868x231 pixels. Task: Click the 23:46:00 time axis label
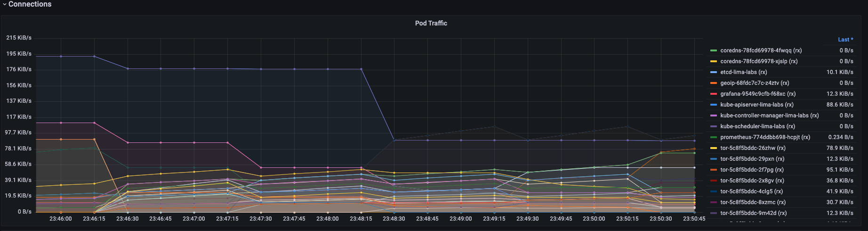click(x=61, y=219)
